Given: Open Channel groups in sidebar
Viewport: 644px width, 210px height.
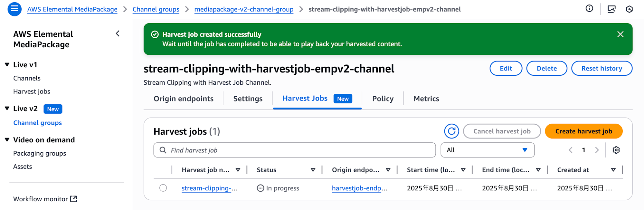Looking at the screenshot, I should click(x=37, y=123).
